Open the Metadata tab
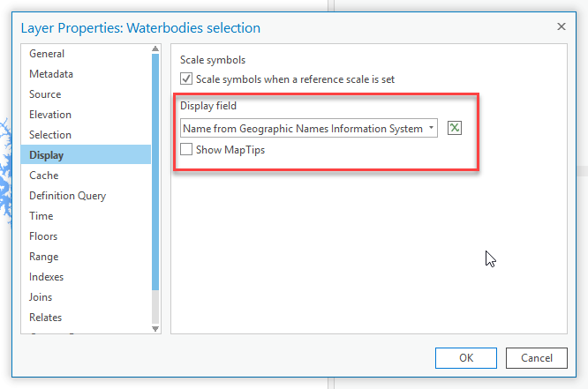The width and height of the screenshot is (588, 389). point(51,74)
